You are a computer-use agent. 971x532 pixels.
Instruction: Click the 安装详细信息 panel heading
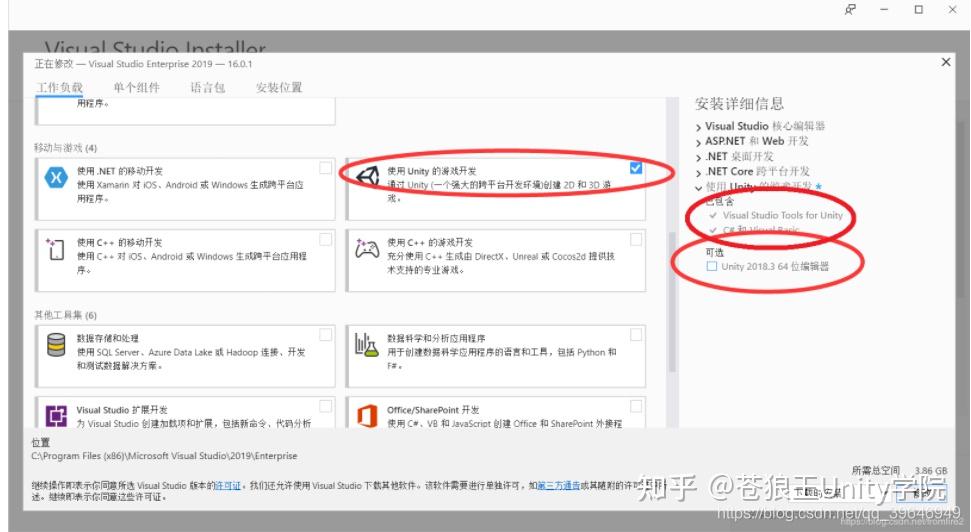(x=739, y=103)
